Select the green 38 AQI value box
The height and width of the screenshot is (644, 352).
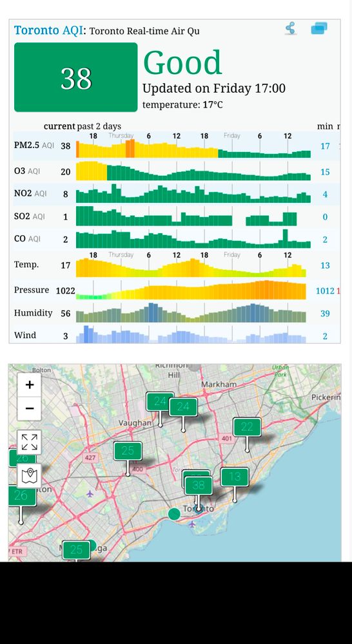[75, 77]
